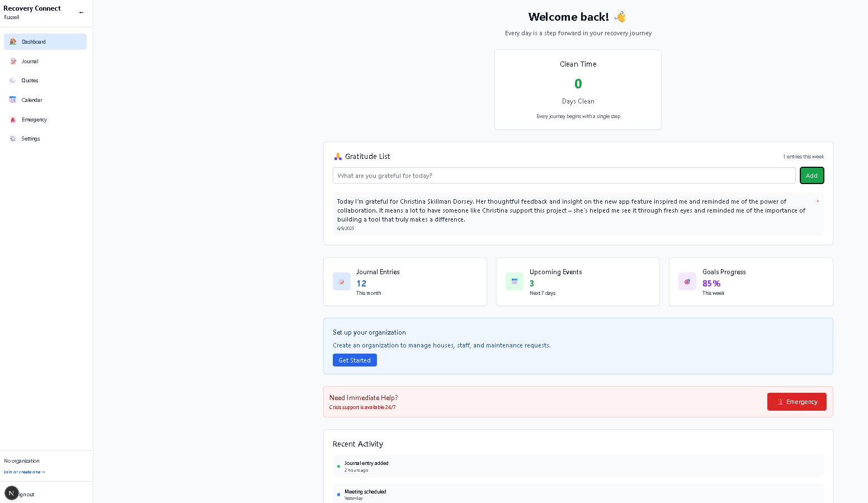
Task: Follow the 'Join or create one' link
Action: pos(24,472)
